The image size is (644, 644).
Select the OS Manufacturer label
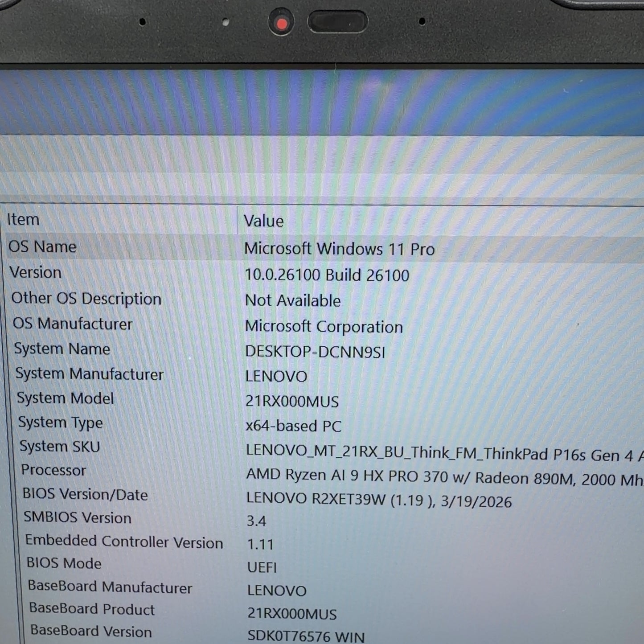click(x=73, y=324)
